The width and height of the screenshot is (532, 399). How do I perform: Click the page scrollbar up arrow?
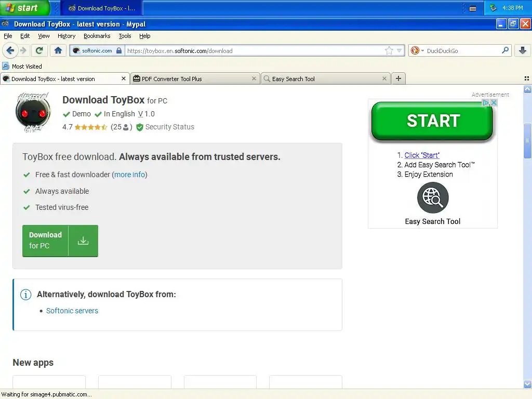click(527, 89)
